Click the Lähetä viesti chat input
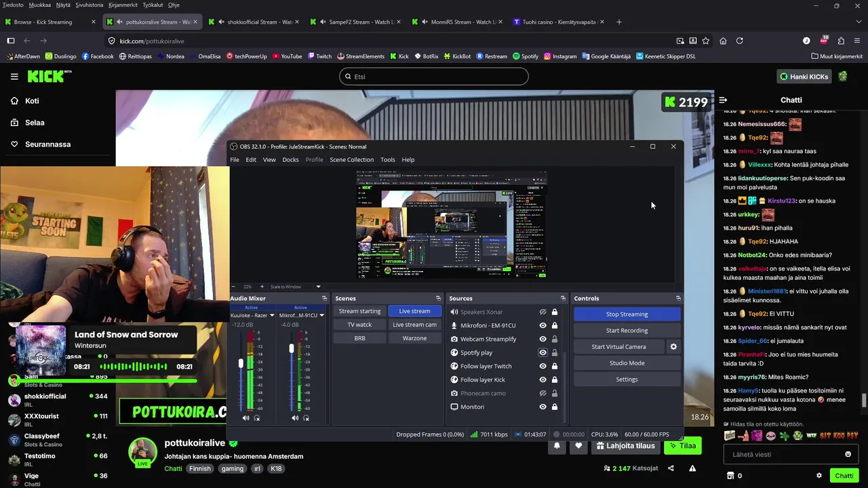Image resolution: width=868 pixels, height=488 pixels. coord(790,454)
